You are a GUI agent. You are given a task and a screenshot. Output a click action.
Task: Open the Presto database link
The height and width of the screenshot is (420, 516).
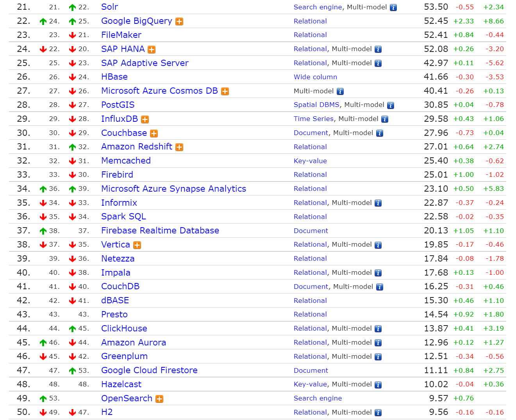tap(114, 315)
